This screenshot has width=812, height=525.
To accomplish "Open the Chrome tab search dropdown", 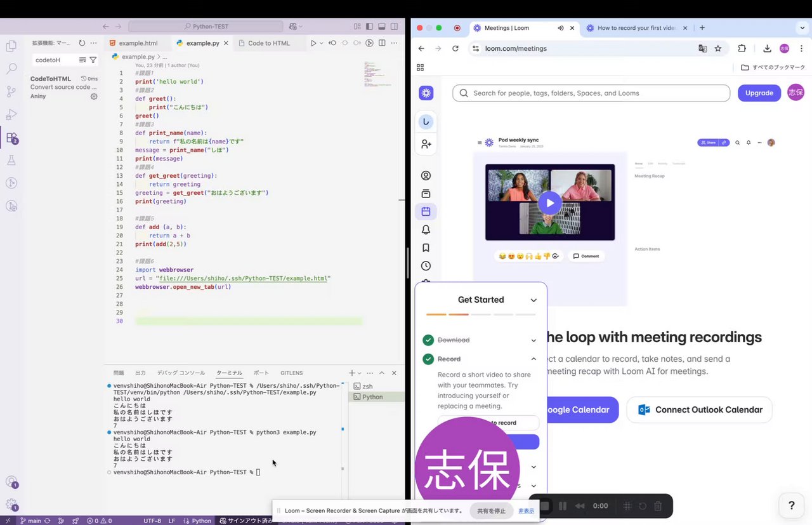I will (802, 28).
